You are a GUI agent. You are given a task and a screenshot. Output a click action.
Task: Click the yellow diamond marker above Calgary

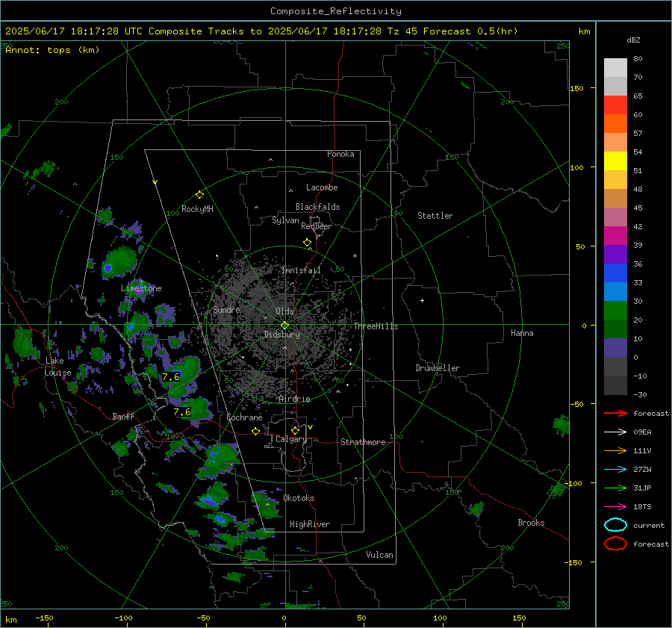point(295,430)
